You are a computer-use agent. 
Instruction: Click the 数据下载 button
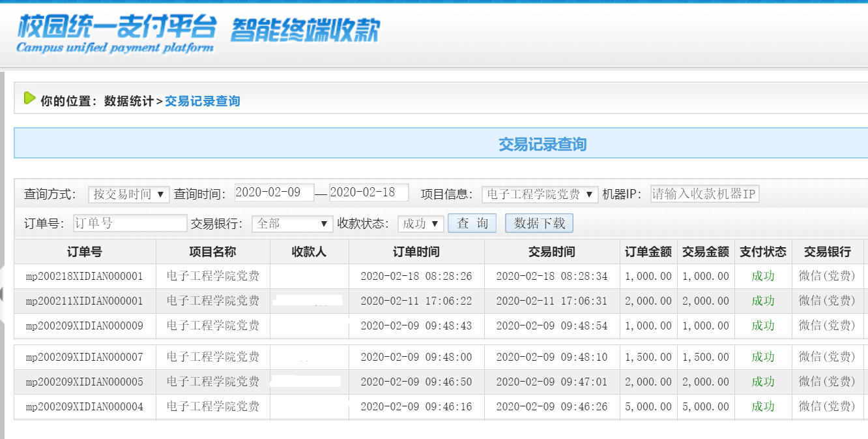539,223
